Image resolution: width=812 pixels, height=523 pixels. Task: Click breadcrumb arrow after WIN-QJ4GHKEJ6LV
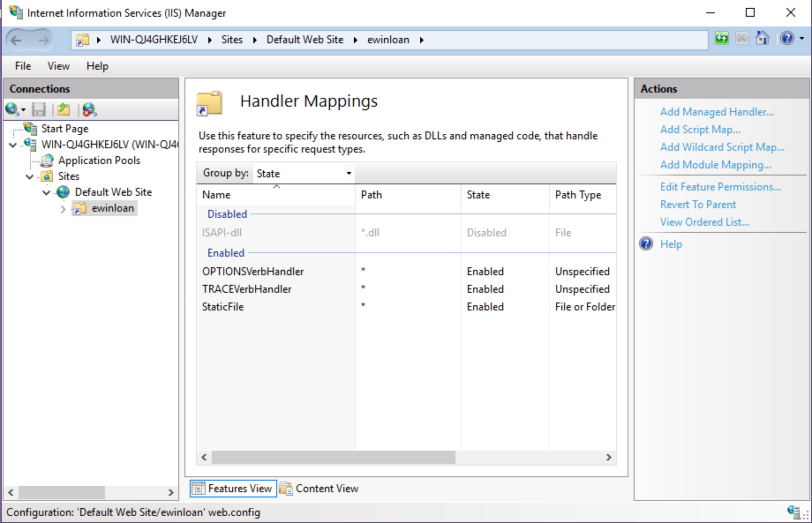click(x=210, y=40)
